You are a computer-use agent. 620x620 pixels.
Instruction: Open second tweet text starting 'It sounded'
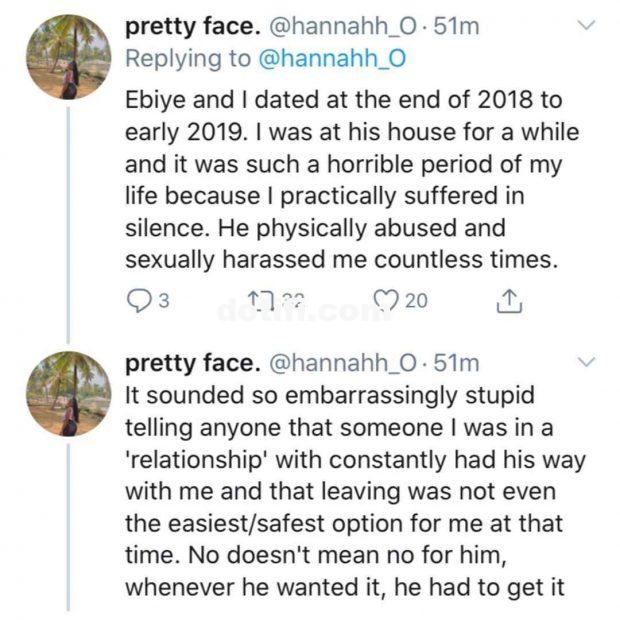click(x=355, y=492)
